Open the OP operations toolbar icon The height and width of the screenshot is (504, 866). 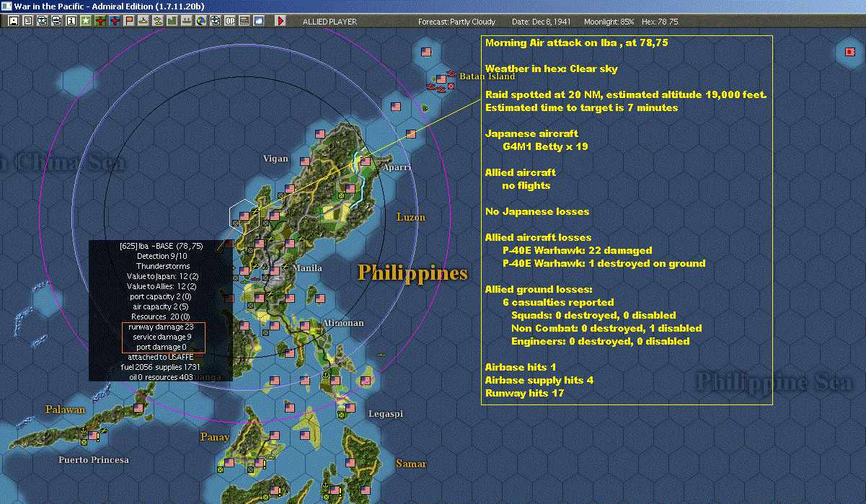coord(230,21)
